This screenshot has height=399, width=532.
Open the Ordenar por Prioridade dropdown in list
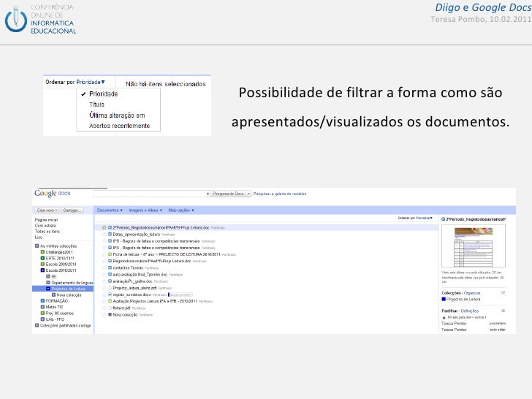point(415,218)
